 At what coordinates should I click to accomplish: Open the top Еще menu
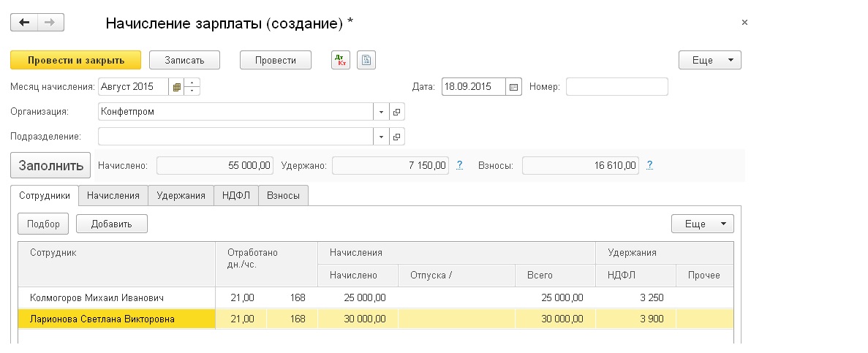click(709, 61)
